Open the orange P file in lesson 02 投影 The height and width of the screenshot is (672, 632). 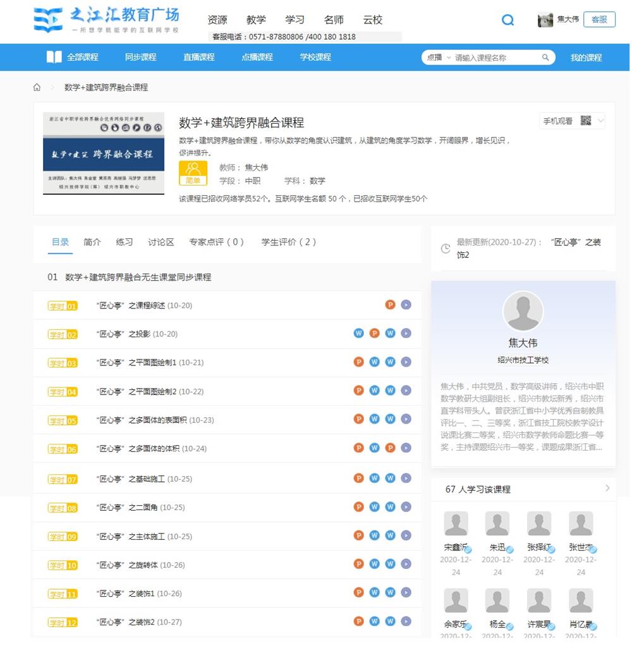tap(374, 333)
